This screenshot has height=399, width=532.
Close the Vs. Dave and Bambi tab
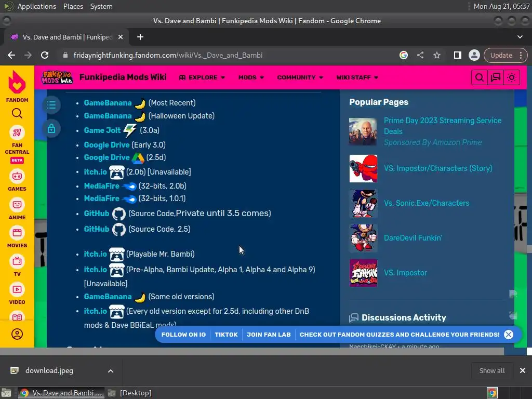tap(121, 37)
